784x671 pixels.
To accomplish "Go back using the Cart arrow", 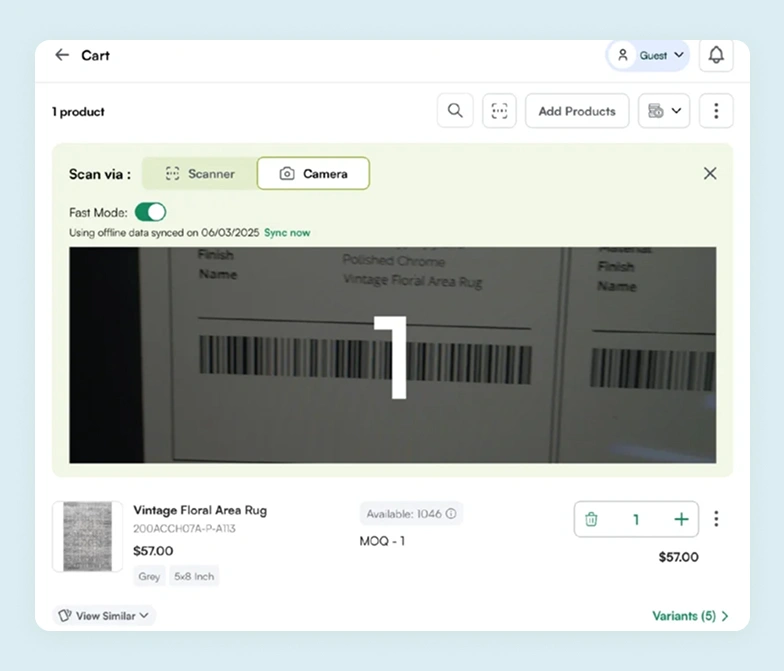I will 62,55.
